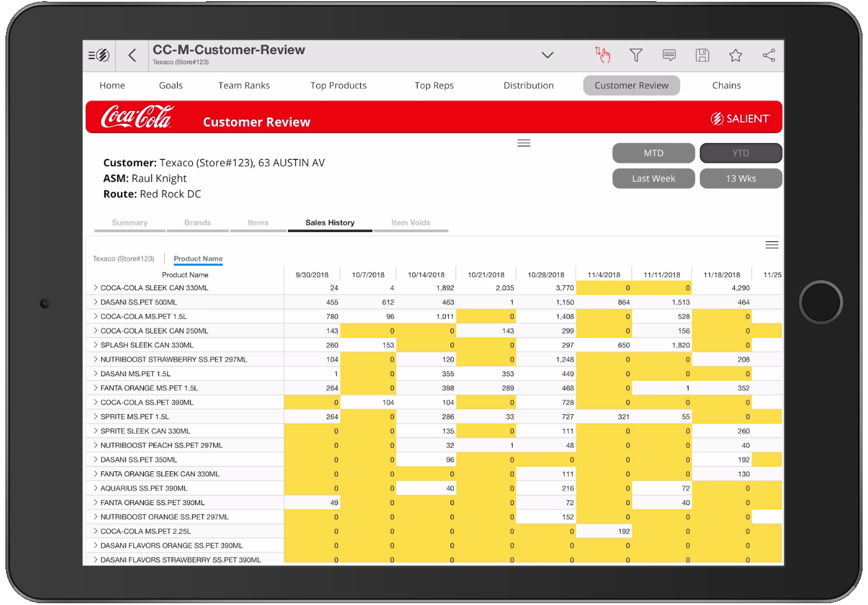Expand the SPLASH SLEEK CAN 330ML row
Viewport: 868px width, 605px height.
point(95,345)
